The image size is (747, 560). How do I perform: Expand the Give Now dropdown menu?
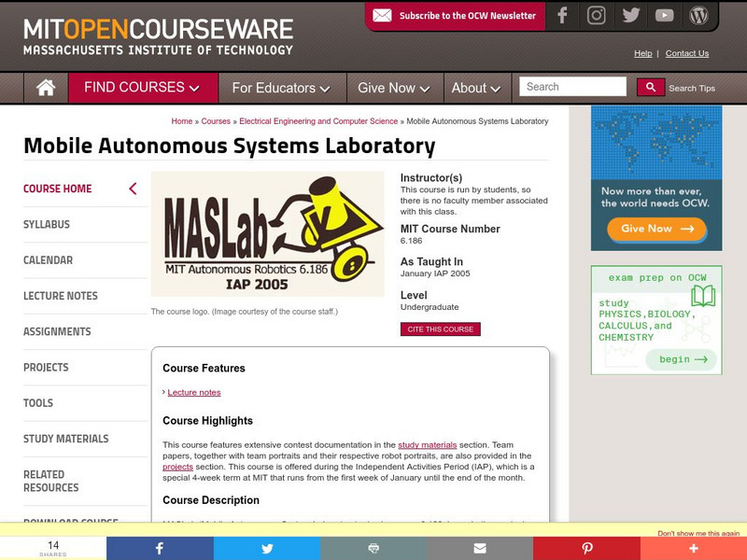click(x=394, y=88)
